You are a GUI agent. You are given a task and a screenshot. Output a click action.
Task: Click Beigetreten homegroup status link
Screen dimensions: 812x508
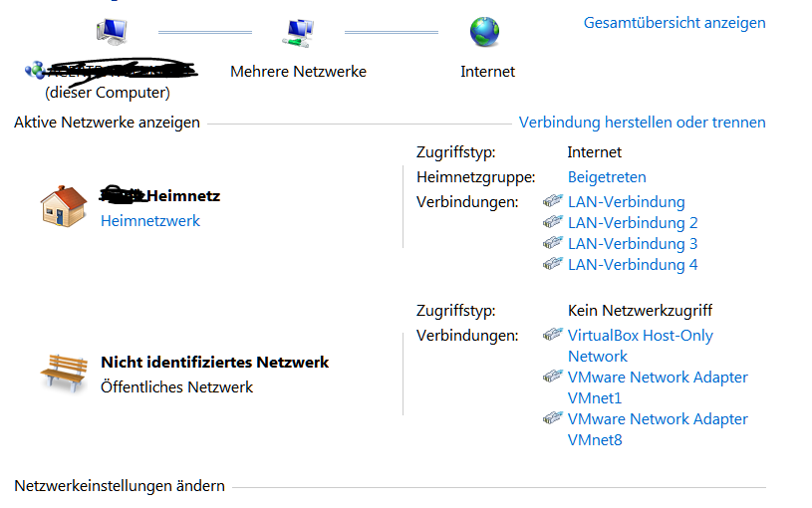pyautogui.click(x=607, y=177)
